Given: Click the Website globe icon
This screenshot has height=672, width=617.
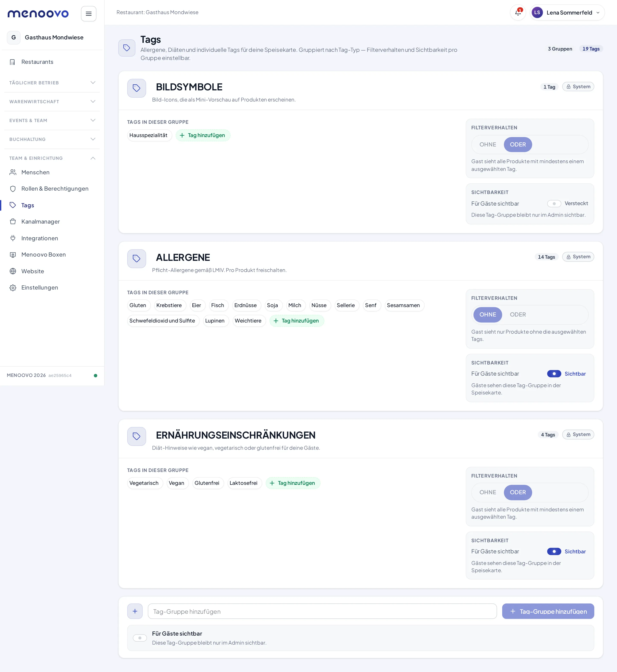Looking at the screenshot, I should pos(13,271).
